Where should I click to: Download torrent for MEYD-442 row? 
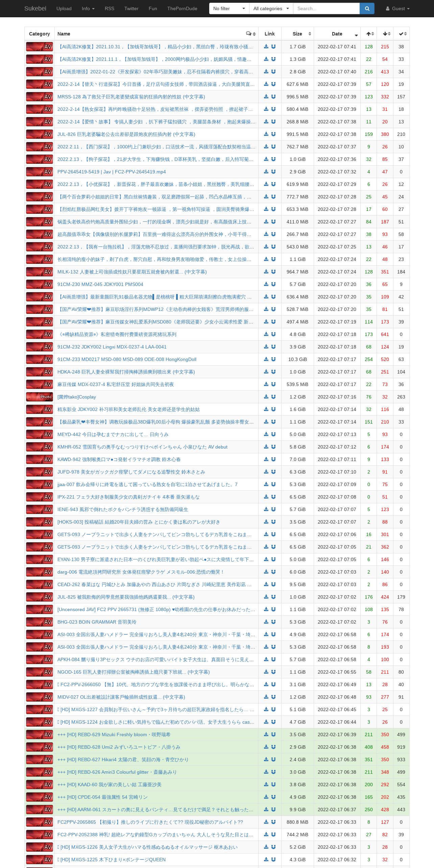coord(266,434)
